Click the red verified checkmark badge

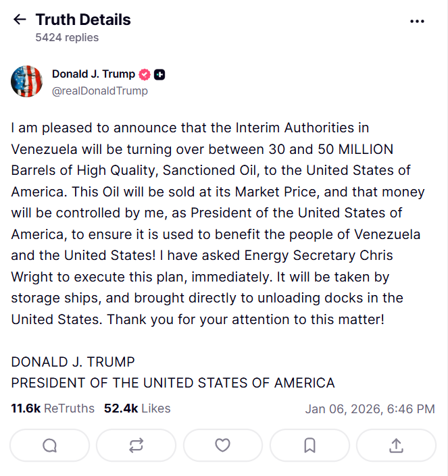click(145, 75)
